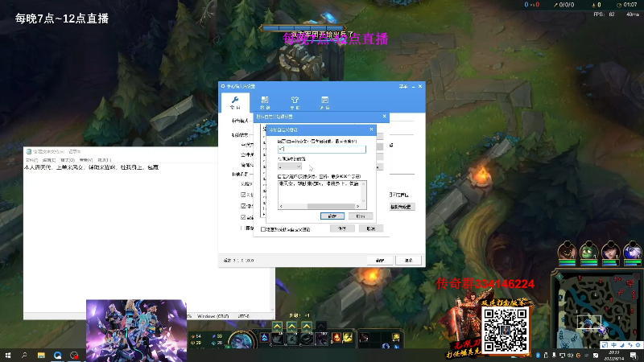
Task: Level up the second ability arrow
Action: click(x=291, y=327)
